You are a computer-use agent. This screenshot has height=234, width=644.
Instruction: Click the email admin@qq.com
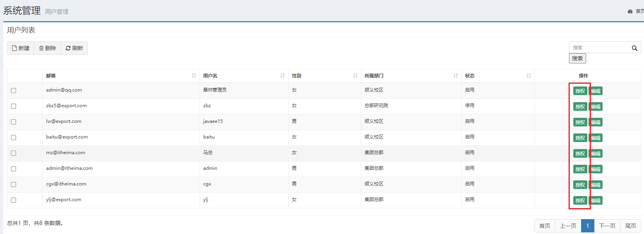64,90
